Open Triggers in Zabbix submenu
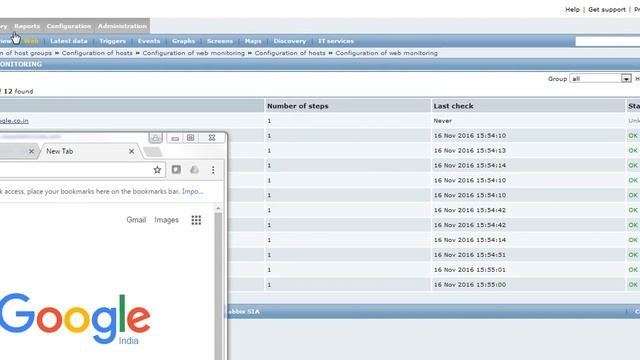 [x=112, y=41]
